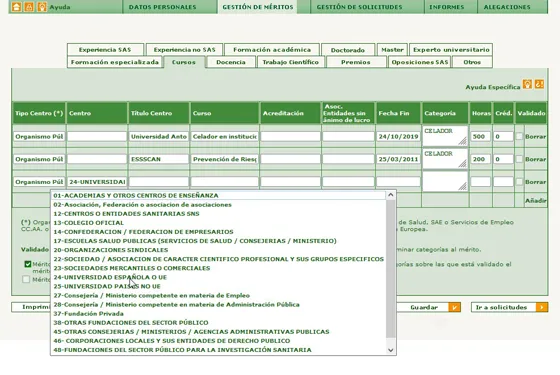Open ALEGACIONES menu

507,7
